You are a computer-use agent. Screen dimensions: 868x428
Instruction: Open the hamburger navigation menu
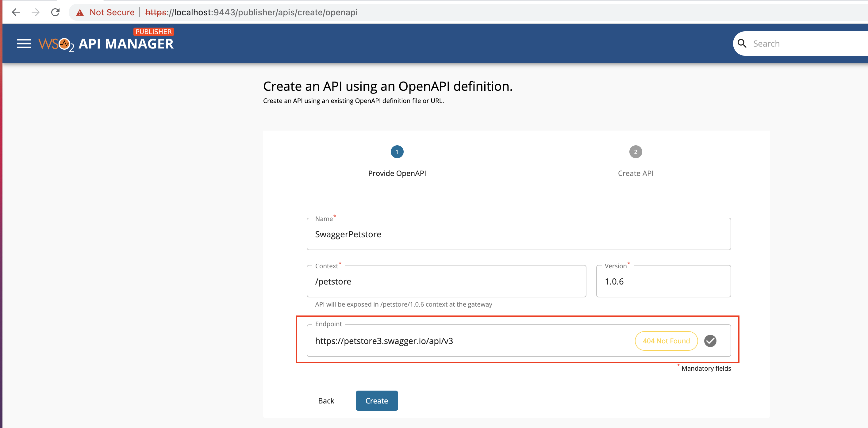pyautogui.click(x=24, y=44)
